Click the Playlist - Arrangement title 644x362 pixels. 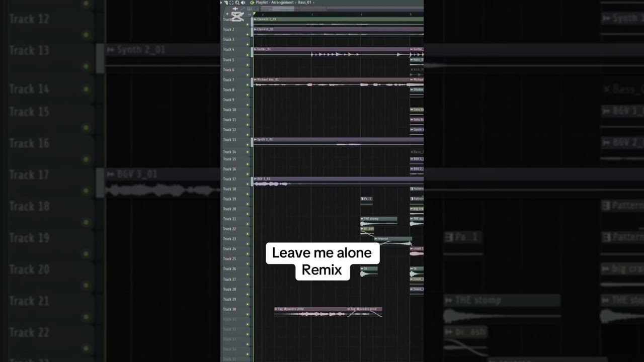(275, 3)
